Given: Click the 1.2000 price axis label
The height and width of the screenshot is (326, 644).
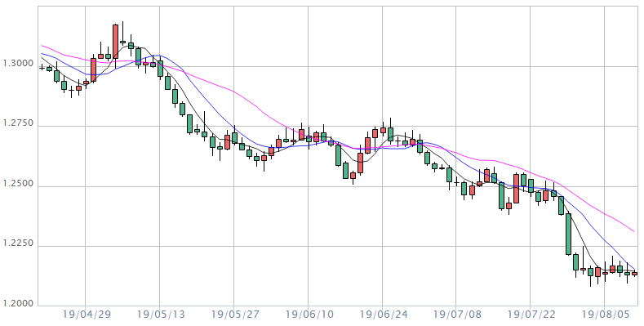Looking at the screenshot, I should point(18,304).
